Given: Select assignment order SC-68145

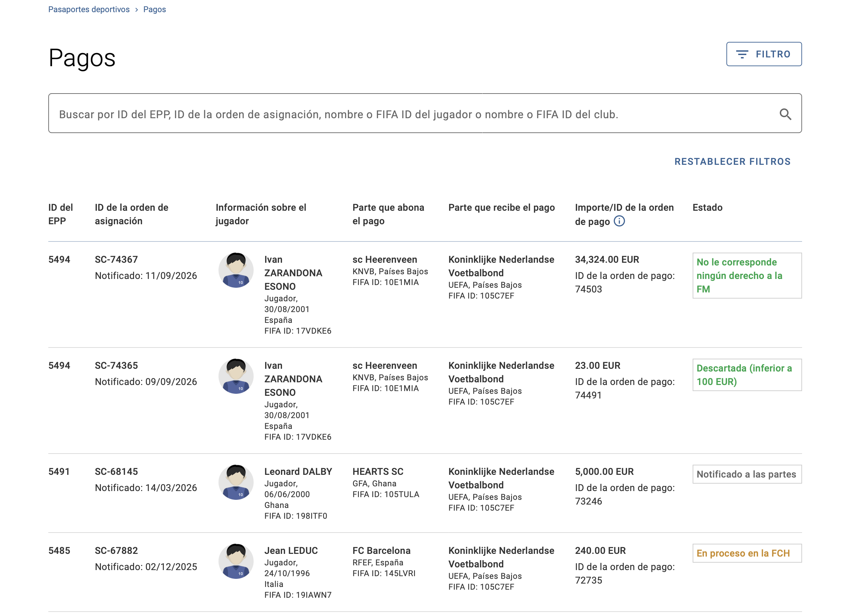Looking at the screenshot, I should pos(116,471).
